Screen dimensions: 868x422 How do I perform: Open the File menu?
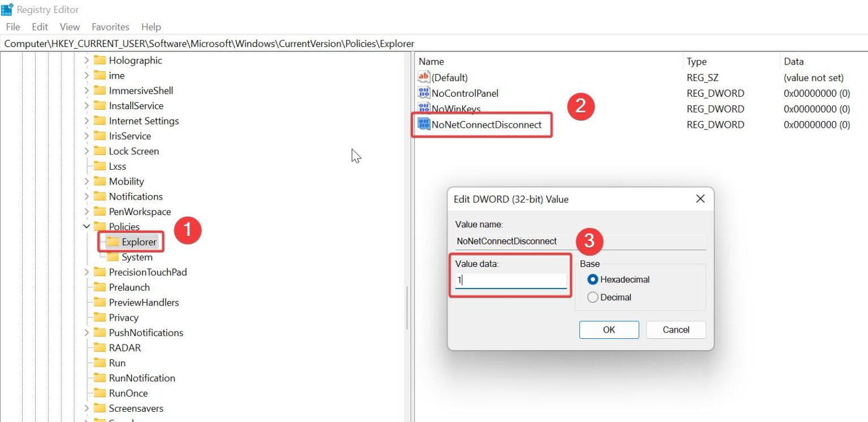12,27
